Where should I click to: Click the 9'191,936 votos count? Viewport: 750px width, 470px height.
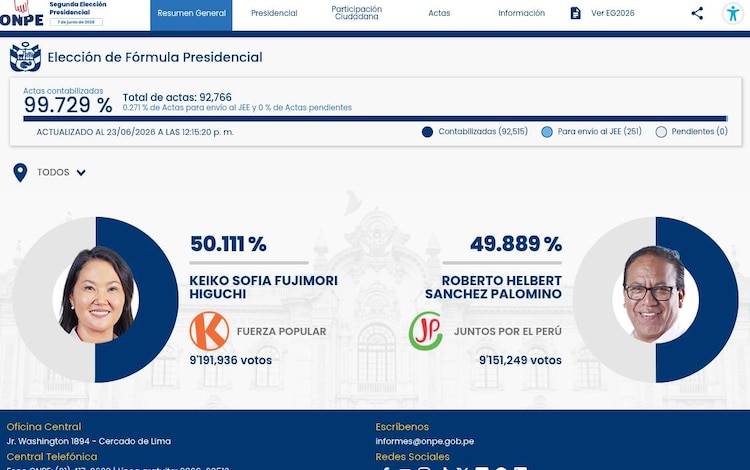[231, 360]
